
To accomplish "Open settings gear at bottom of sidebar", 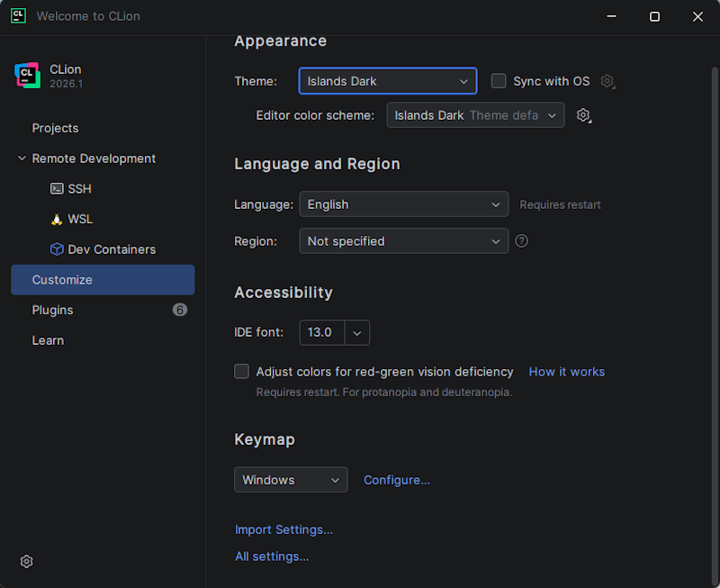I will coord(27,561).
